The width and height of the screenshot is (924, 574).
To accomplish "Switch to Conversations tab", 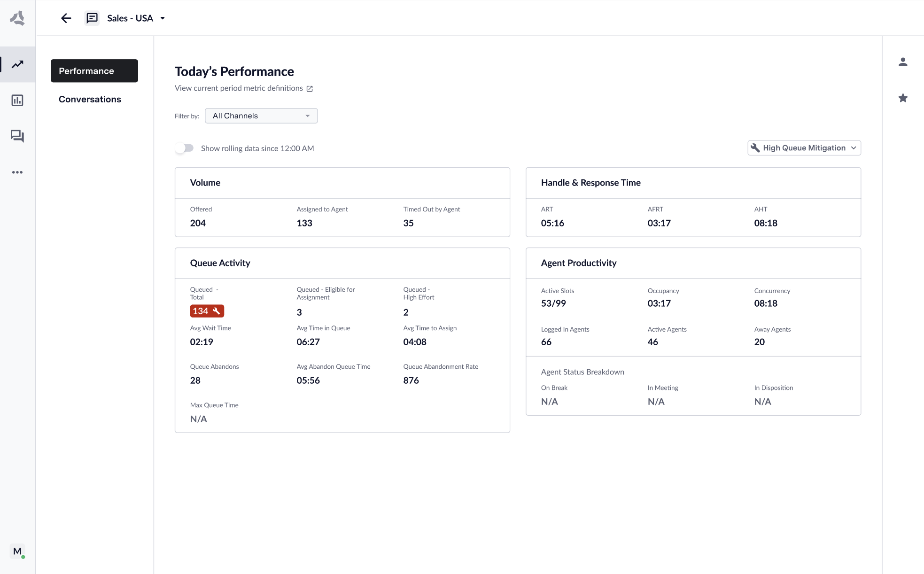I will click(x=90, y=99).
